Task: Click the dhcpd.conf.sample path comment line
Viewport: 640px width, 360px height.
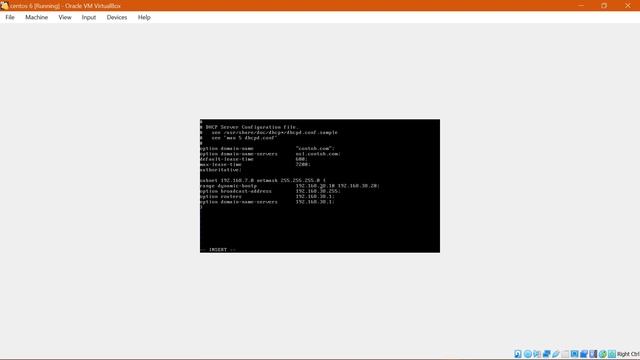Action: 269,132
